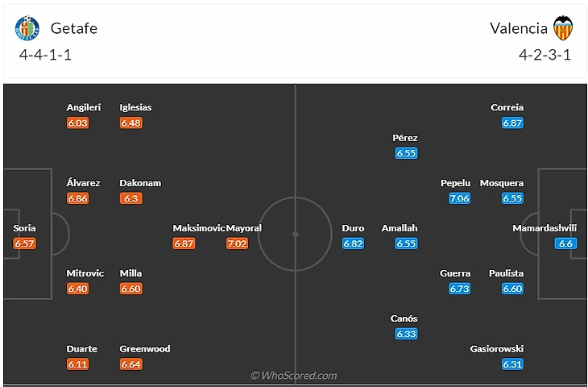Click the WhoScored.com watermark
Screen dimensions: 588x387
tap(293, 376)
